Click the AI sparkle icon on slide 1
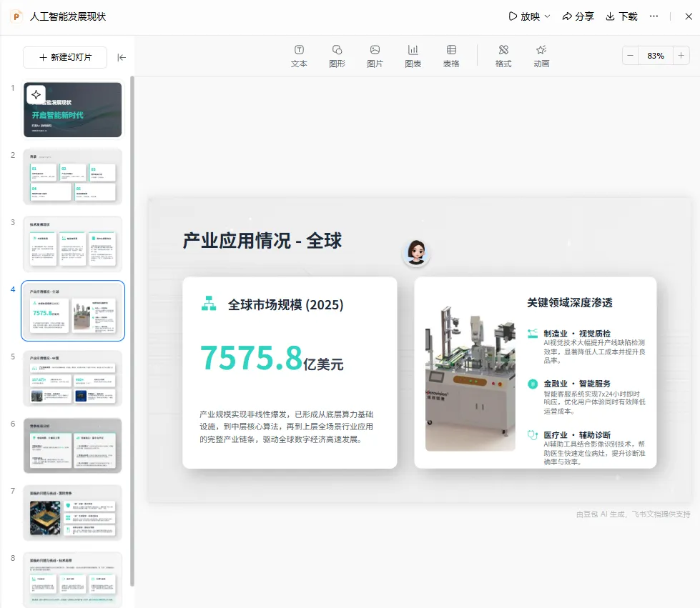 pyautogui.click(x=36, y=94)
